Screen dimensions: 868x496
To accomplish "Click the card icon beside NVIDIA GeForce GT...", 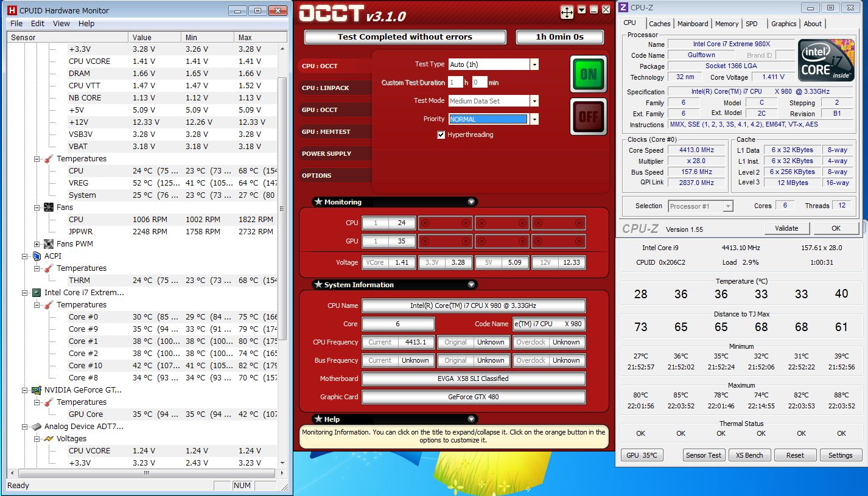I will 37,390.
